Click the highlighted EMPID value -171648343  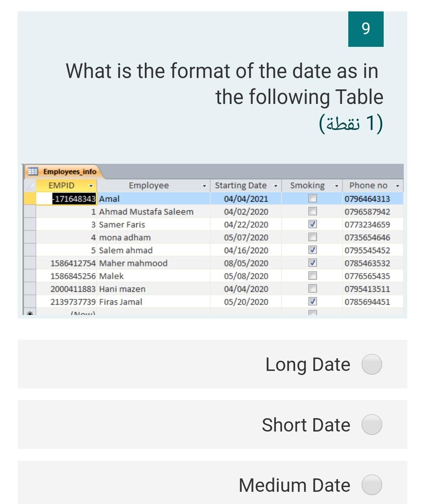click(74, 198)
